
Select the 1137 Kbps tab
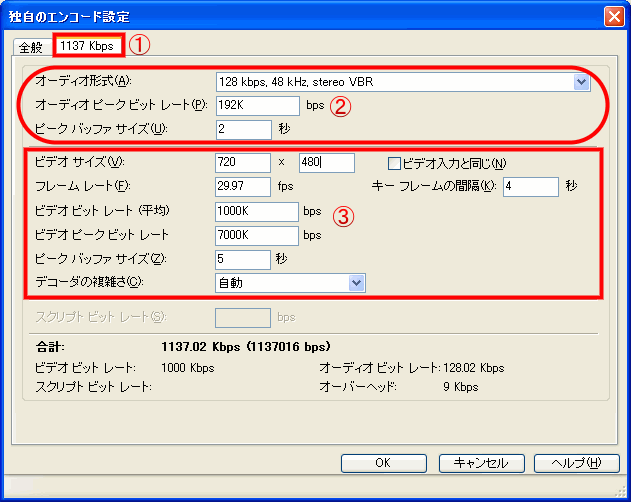[x=89, y=45]
